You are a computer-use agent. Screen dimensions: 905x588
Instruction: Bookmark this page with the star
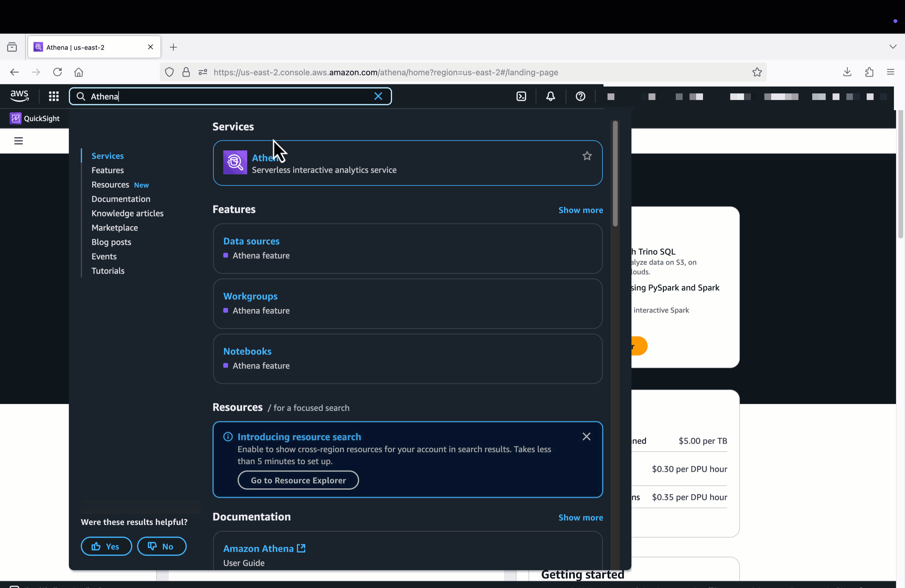[x=757, y=72]
